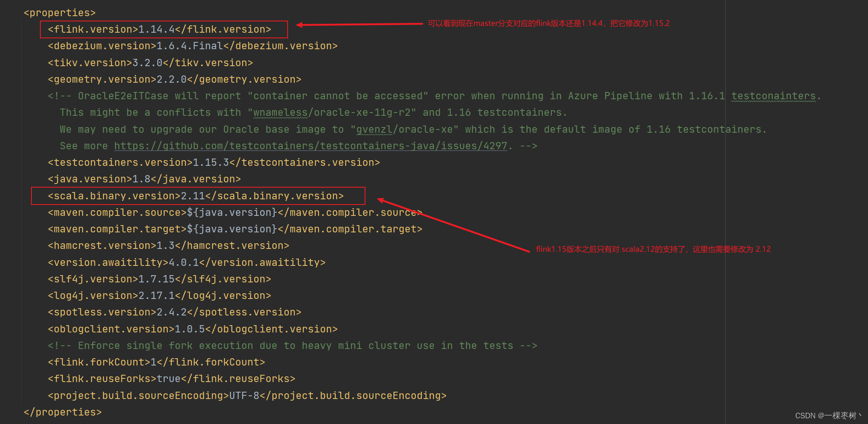Screen dimensions: 868x424
Task: Click the misspelled word 'testconainters' in comment
Action: tap(774, 96)
